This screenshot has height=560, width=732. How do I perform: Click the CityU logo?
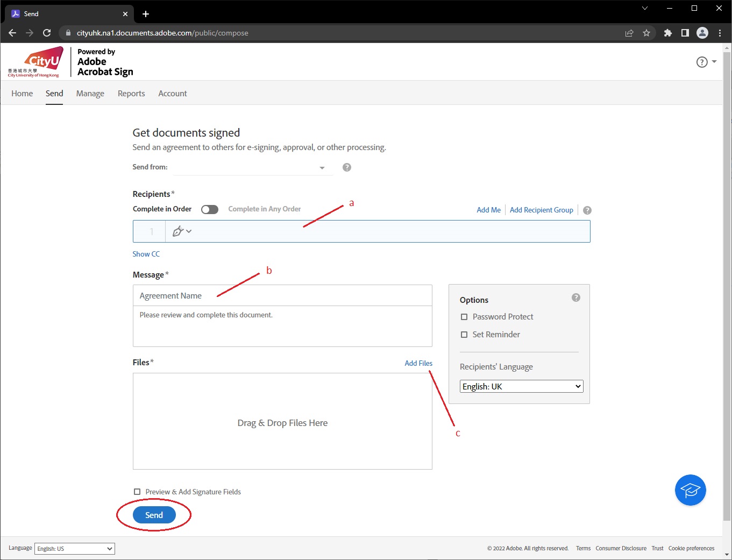(36, 62)
